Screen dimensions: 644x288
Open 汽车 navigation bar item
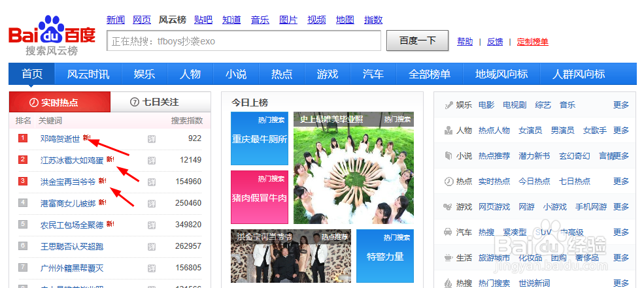click(x=373, y=74)
